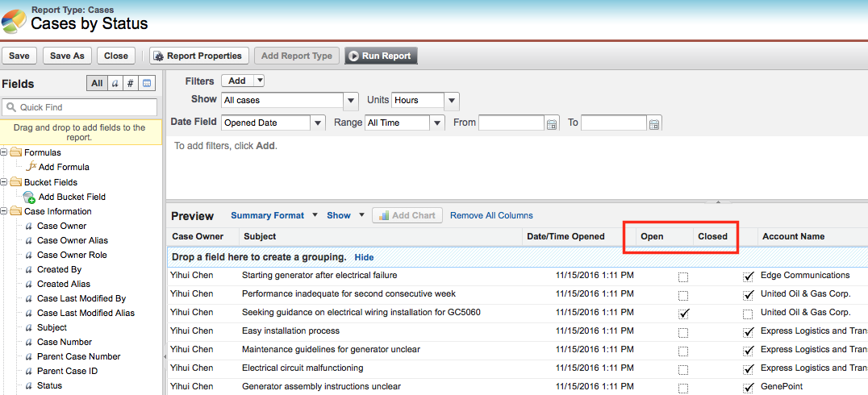Select the Created Alias field
Viewport: 868px width, 395px height.
(x=64, y=284)
